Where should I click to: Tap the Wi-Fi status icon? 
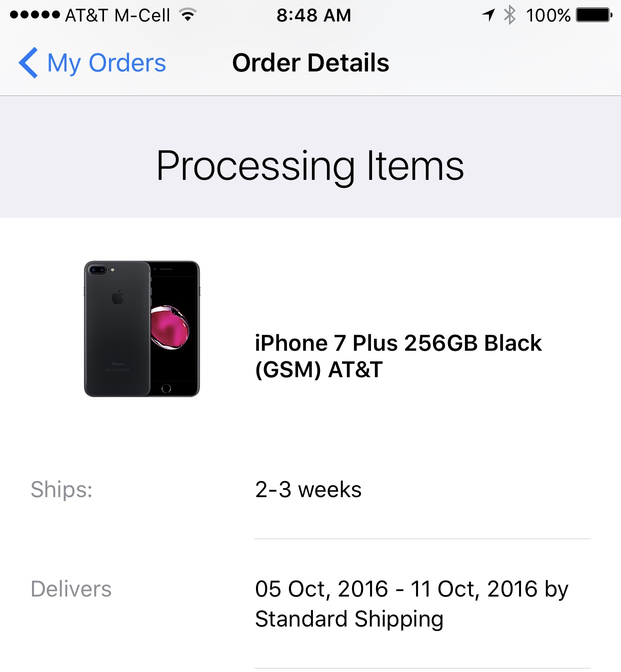pyautogui.click(x=188, y=15)
